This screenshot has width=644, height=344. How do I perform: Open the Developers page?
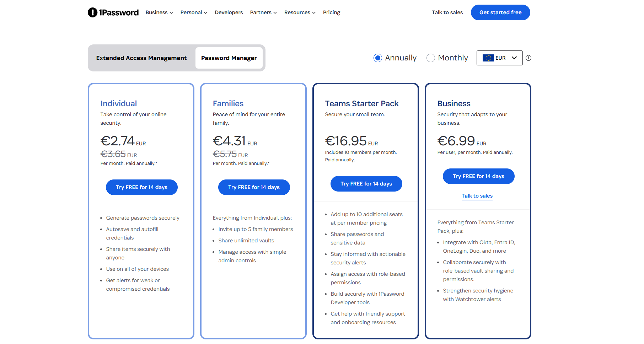click(229, 12)
